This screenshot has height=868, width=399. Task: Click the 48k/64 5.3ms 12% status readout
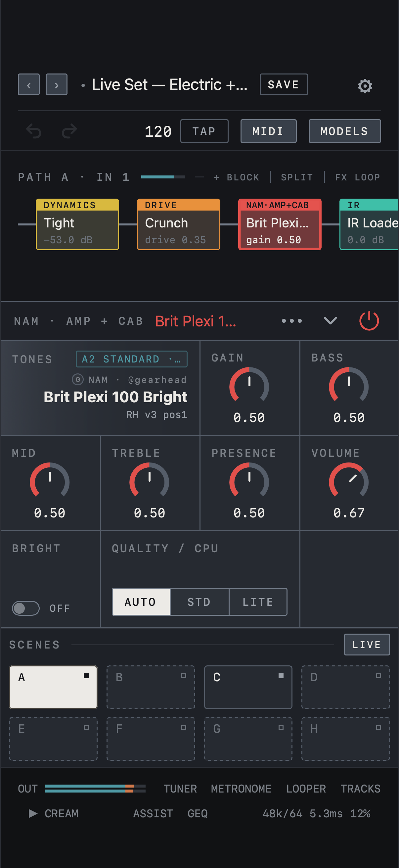coord(317,813)
